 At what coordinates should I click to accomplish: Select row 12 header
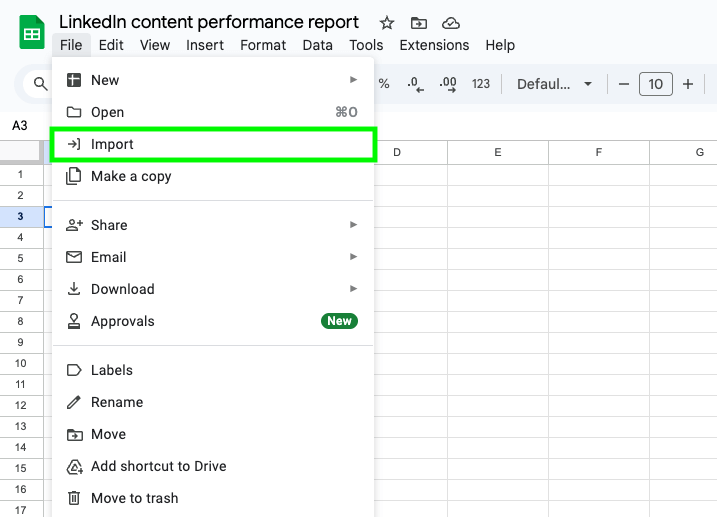tap(21, 405)
